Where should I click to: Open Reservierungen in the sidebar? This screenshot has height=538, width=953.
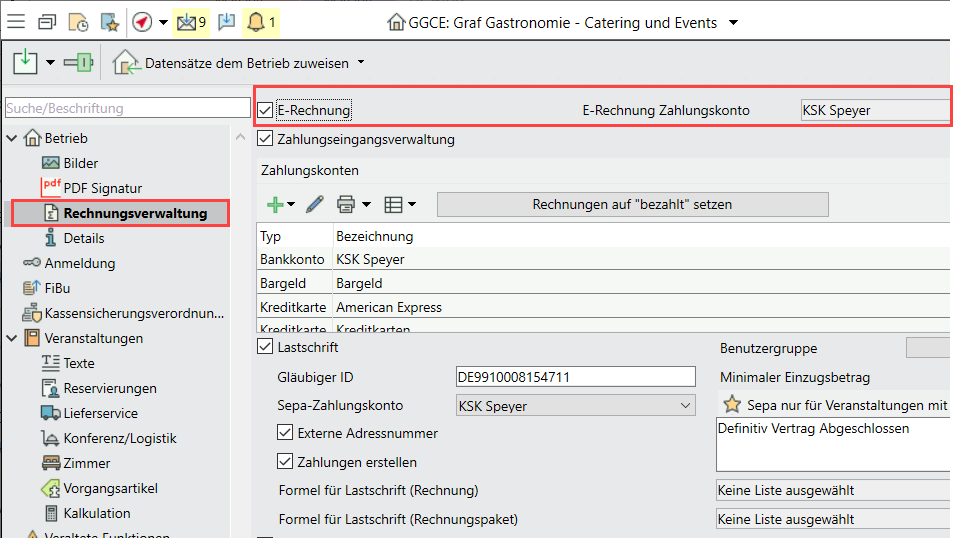click(109, 388)
